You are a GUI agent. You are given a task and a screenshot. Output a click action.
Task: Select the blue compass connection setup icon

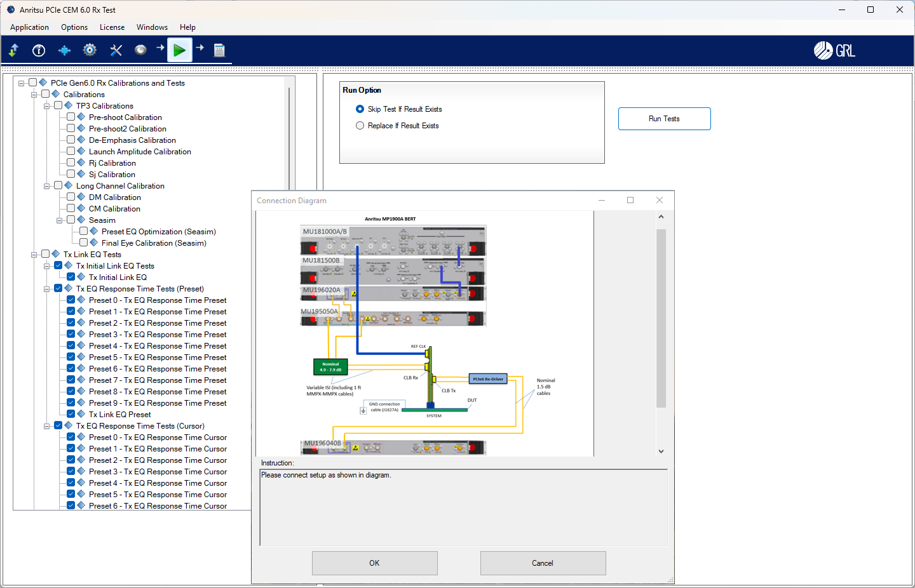pyautogui.click(x=64, y=50)
